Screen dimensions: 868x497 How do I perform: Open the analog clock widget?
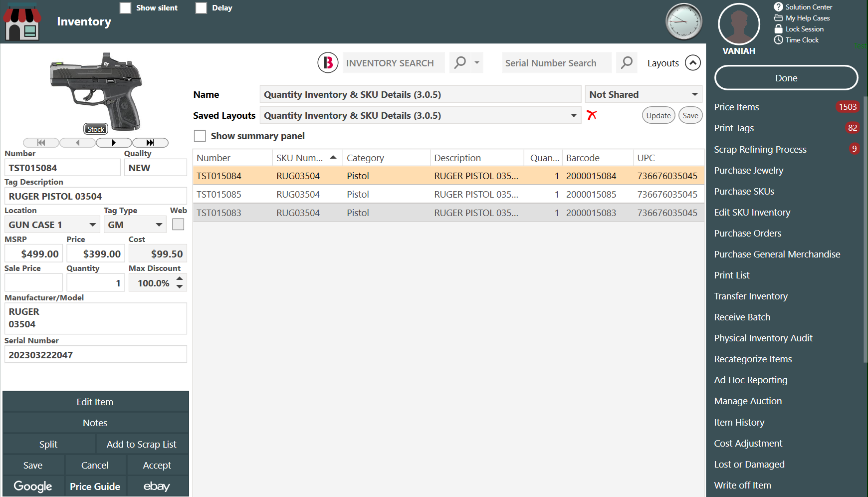[684, 22]
